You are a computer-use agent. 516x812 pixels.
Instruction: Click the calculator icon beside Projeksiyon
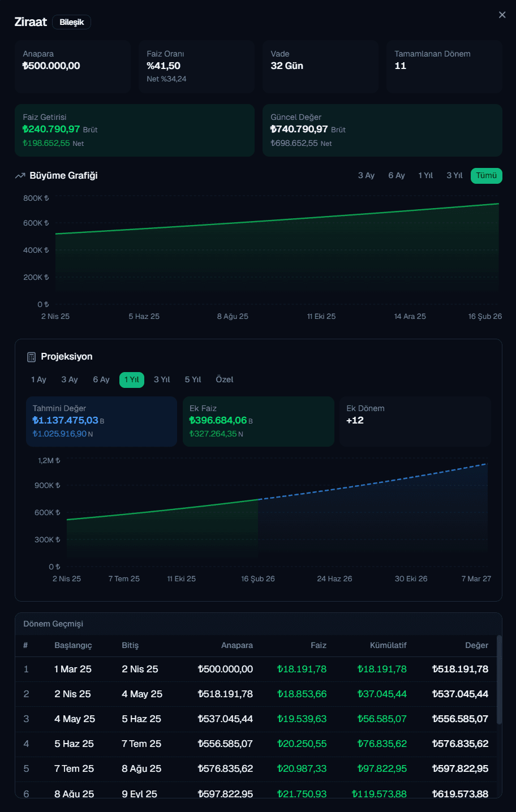[32, 357]
